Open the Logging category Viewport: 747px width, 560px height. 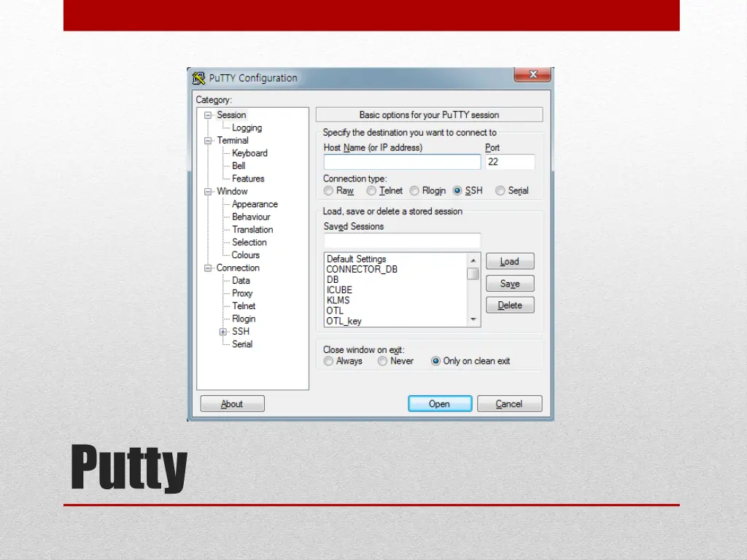point(247,128)
